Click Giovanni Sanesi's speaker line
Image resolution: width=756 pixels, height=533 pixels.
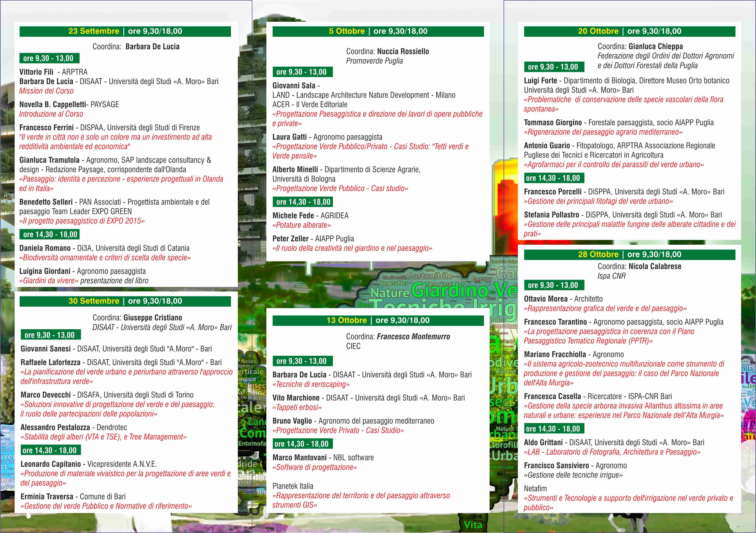point(116,349)
